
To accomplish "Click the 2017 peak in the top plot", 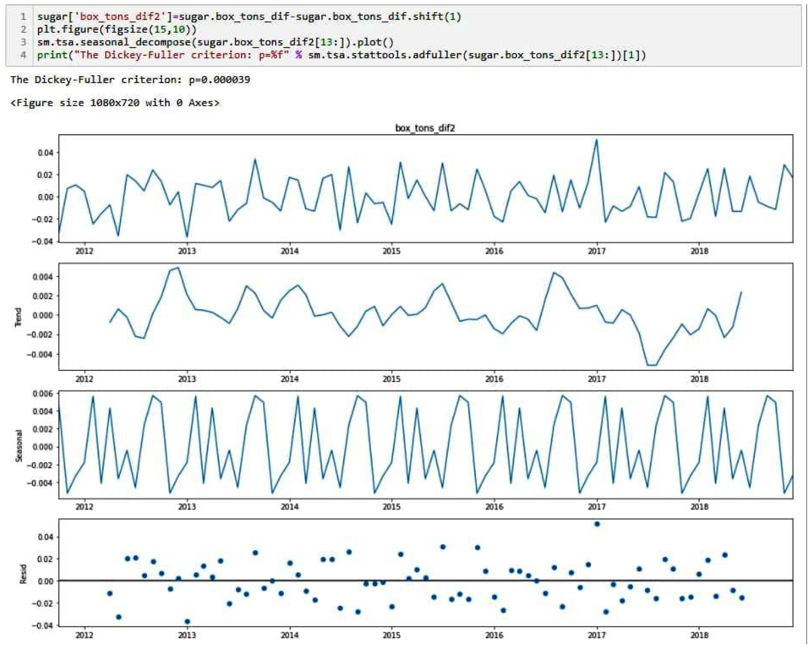I will 596,140.
